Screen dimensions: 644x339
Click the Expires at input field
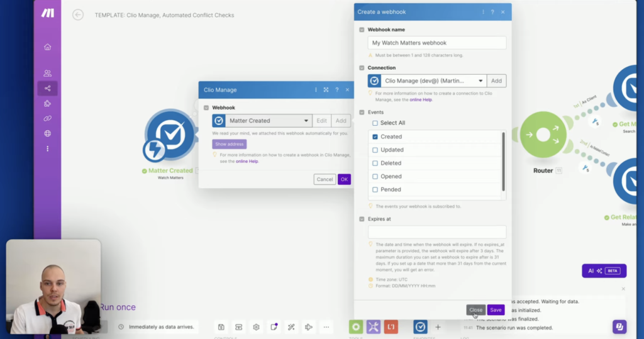click(437, 231)
